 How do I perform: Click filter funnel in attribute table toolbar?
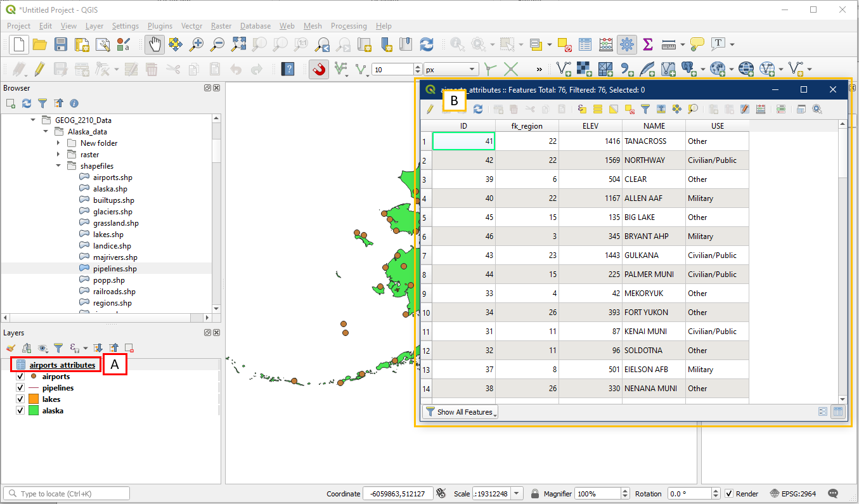tap(645, 109)
